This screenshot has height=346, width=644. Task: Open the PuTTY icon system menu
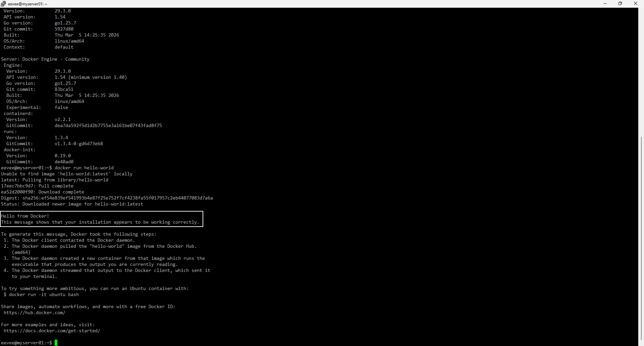click(3, 4)
